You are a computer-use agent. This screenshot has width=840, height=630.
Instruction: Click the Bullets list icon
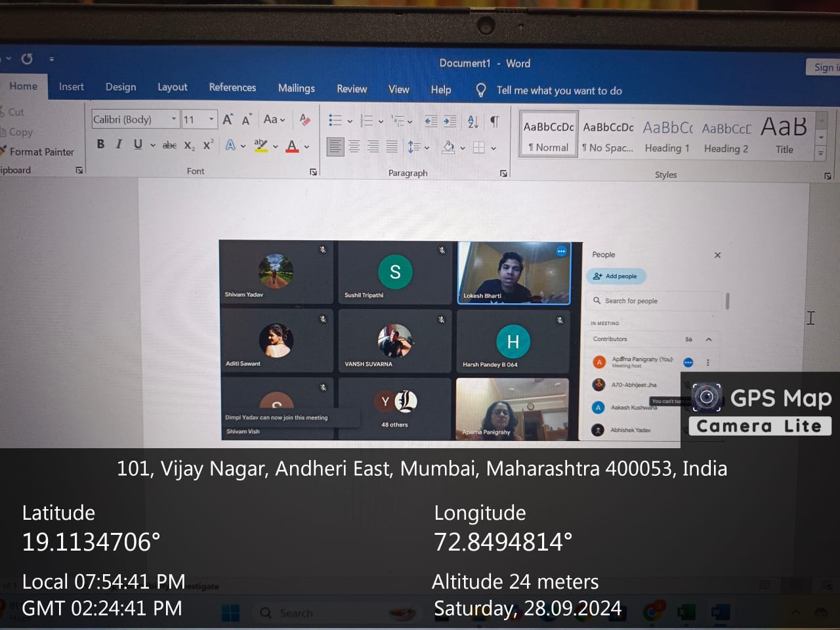point(335,121)
